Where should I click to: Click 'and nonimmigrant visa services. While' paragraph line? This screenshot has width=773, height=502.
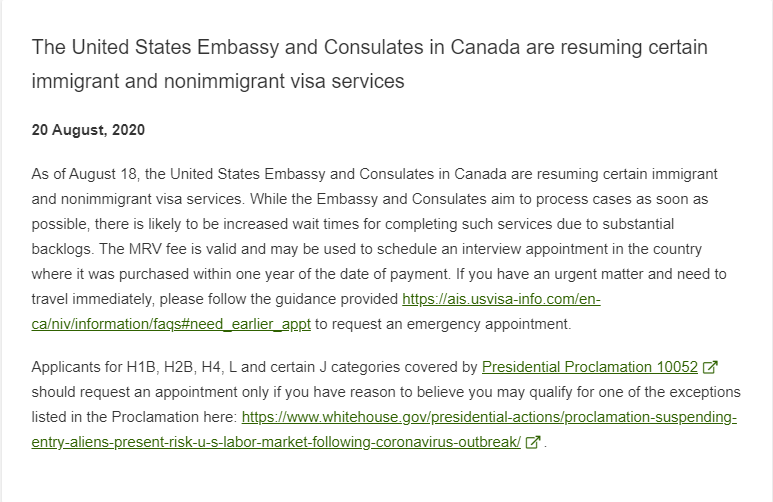coord(370,199)
